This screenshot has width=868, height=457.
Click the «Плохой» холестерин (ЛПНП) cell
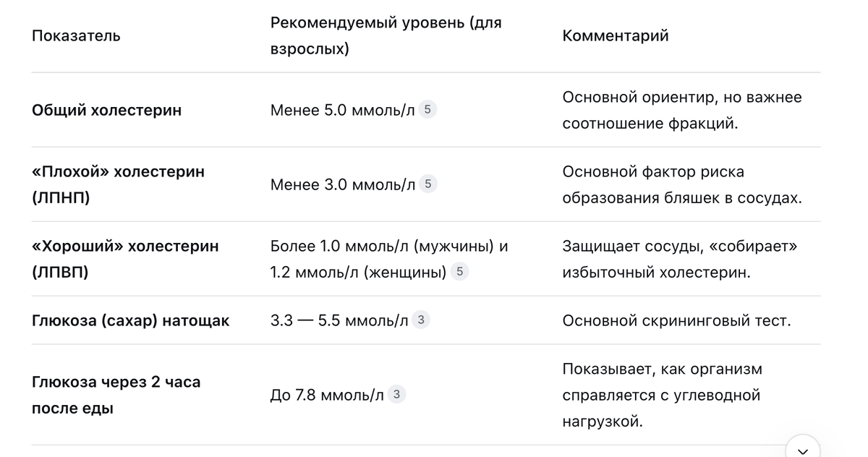118,184
